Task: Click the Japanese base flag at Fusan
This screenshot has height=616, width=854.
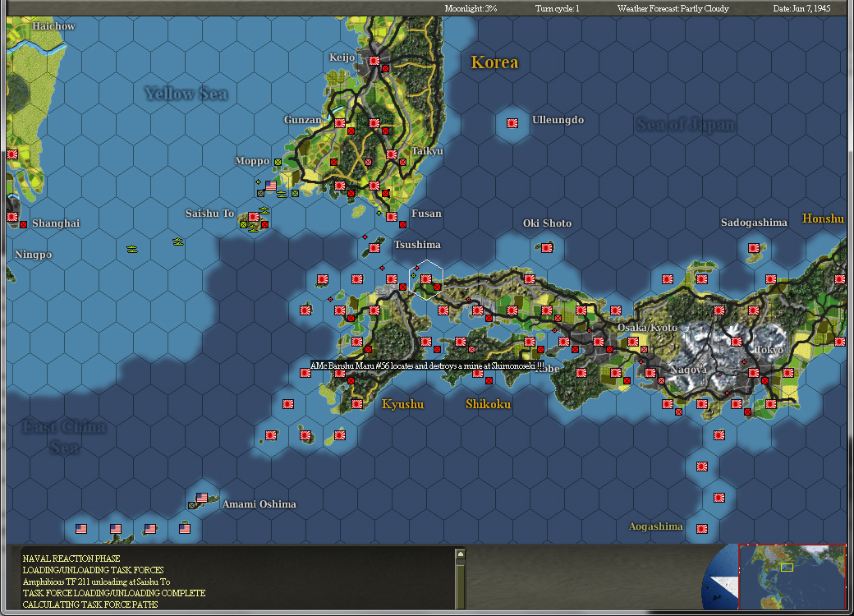Action: [392, 217]
